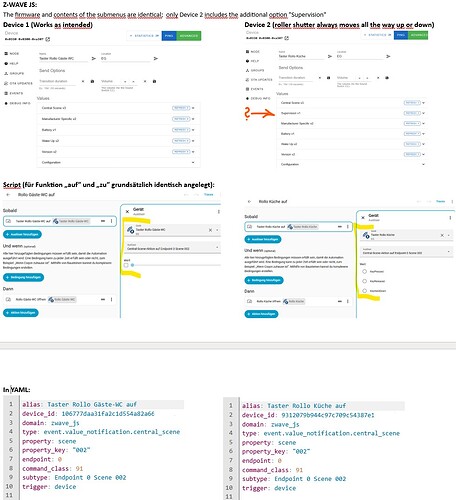Select the last Wert radio option
This screenshot has height=500, width=456.
click(364, 291)
